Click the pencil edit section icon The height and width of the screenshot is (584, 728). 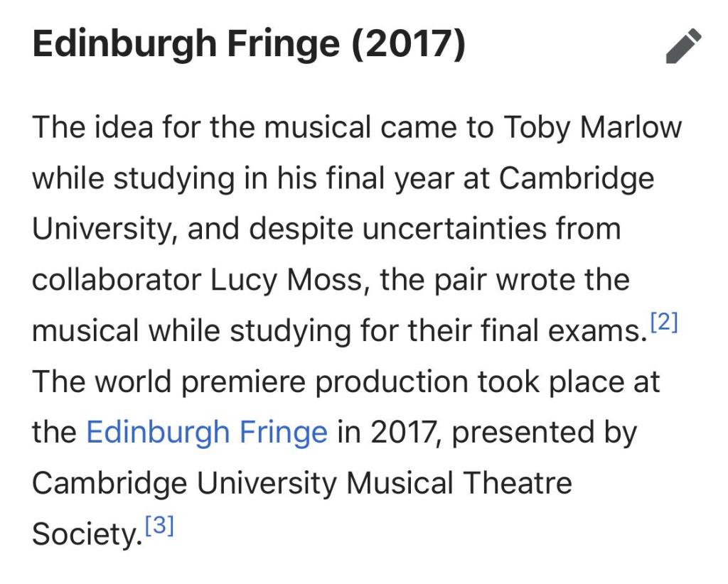pyautogui.click(x=683, y=47)
